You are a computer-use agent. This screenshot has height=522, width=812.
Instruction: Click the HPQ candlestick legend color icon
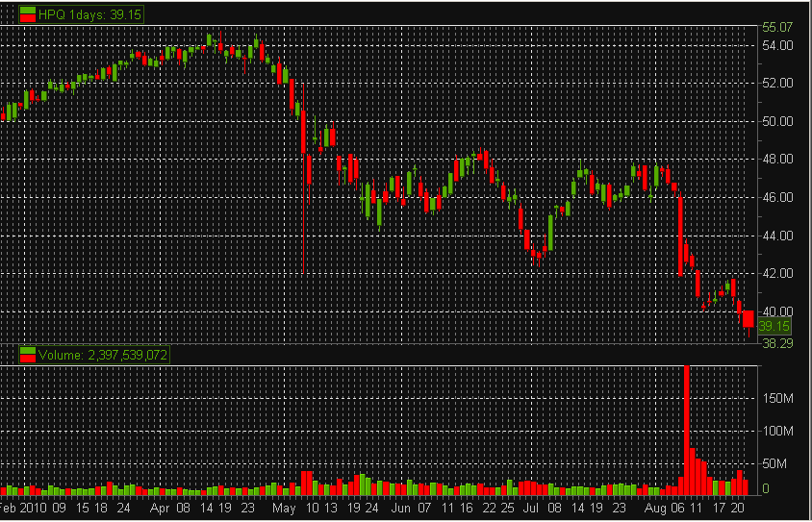pos(28,14)
